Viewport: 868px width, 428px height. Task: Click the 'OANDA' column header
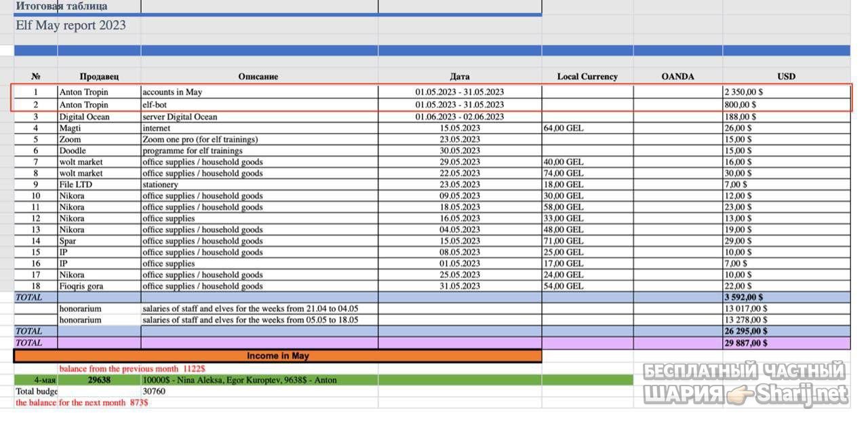[678, 76]
